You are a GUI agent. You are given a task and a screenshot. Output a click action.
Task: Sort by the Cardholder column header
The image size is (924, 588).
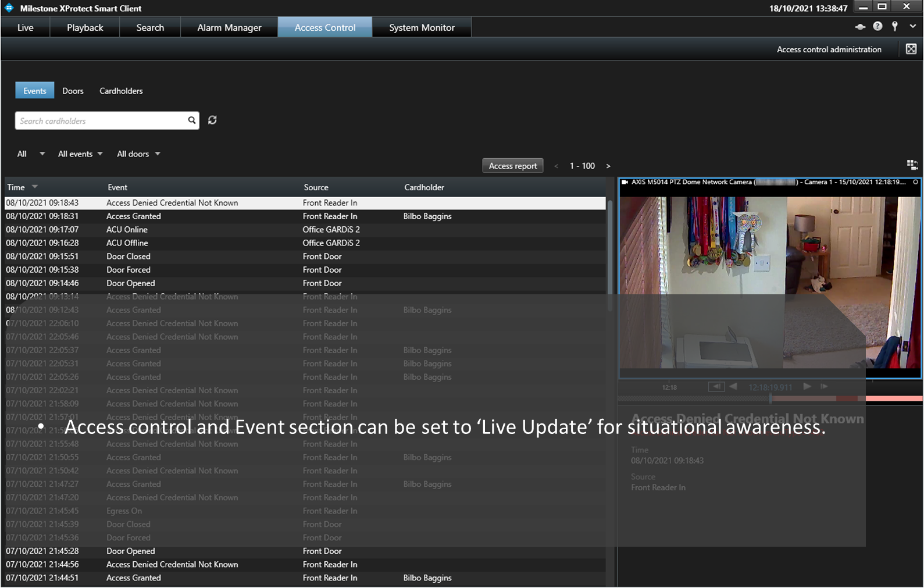(424, 187)
